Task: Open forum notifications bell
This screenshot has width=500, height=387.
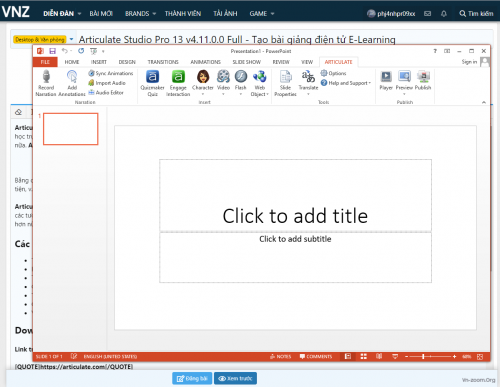Action: (444, 14)
